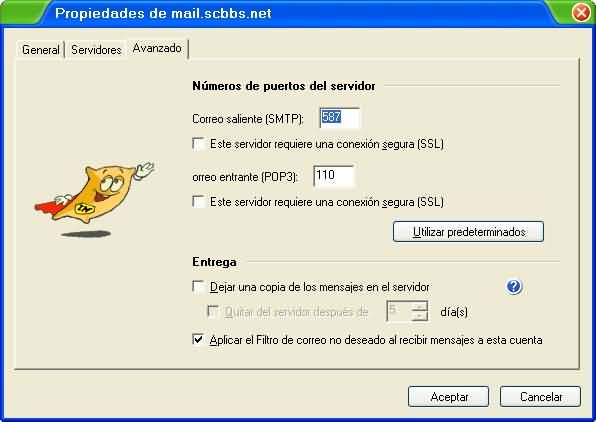Decrease days with spinner down arrow
Screen dimensions: 596x422
tap(419, 316)
